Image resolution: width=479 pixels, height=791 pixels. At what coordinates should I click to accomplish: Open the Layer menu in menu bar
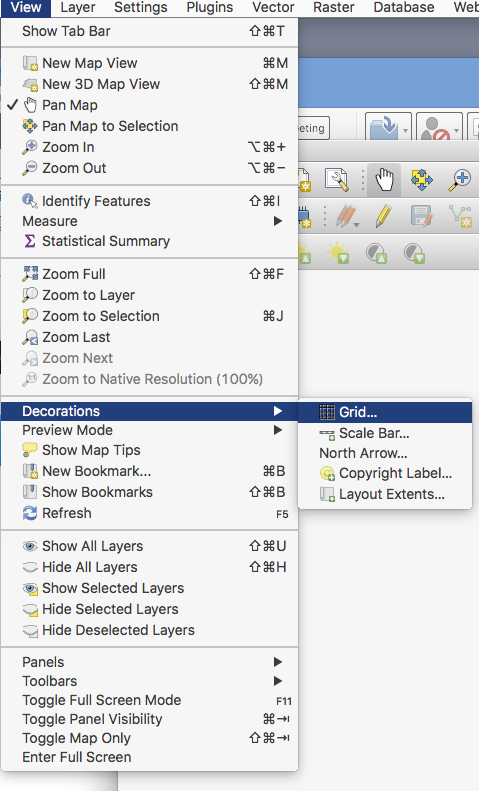pyautogui.click(x=78, y=7)
